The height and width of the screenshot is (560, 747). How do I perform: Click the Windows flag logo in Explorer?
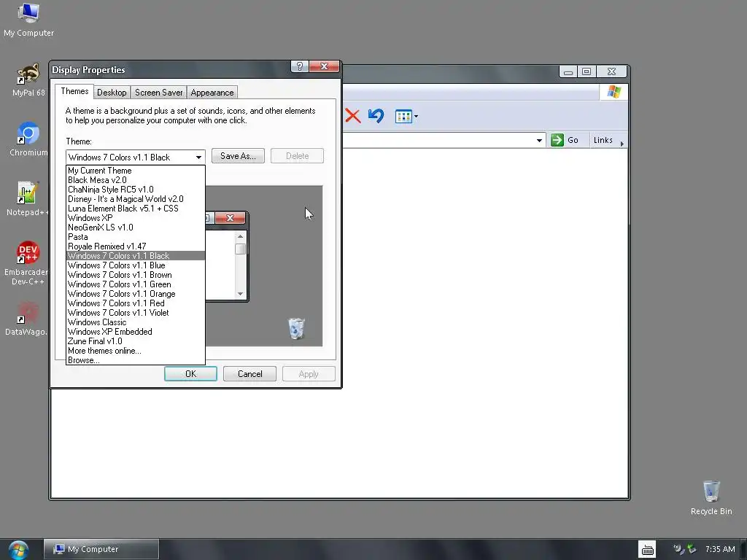tap(614, 91)
